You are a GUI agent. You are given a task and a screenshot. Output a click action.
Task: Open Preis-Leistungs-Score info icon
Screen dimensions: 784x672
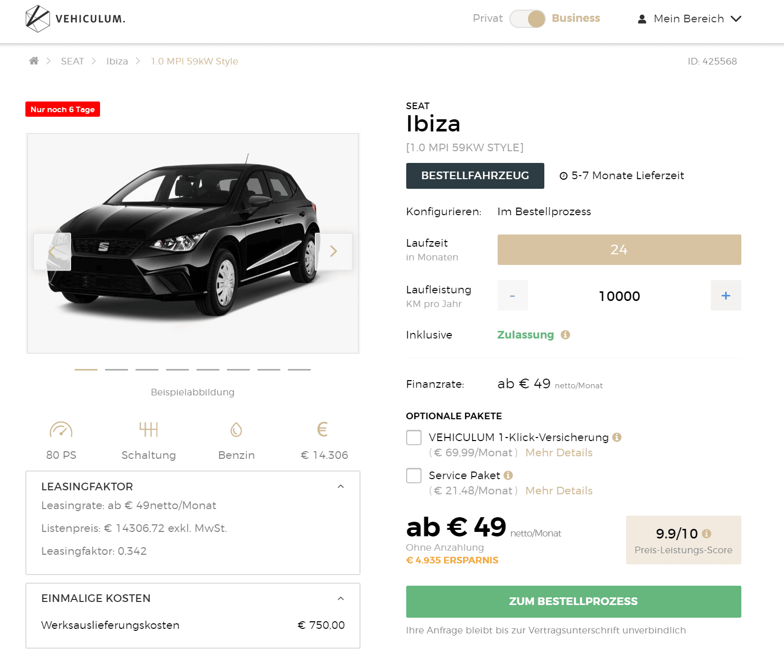[706, 533]
